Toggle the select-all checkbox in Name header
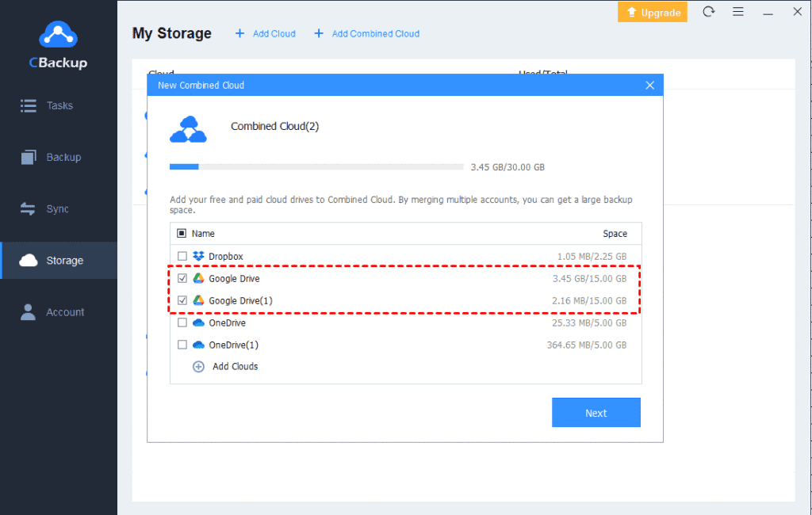The height and width of the screenshot is (515, 812). [182, 233]
